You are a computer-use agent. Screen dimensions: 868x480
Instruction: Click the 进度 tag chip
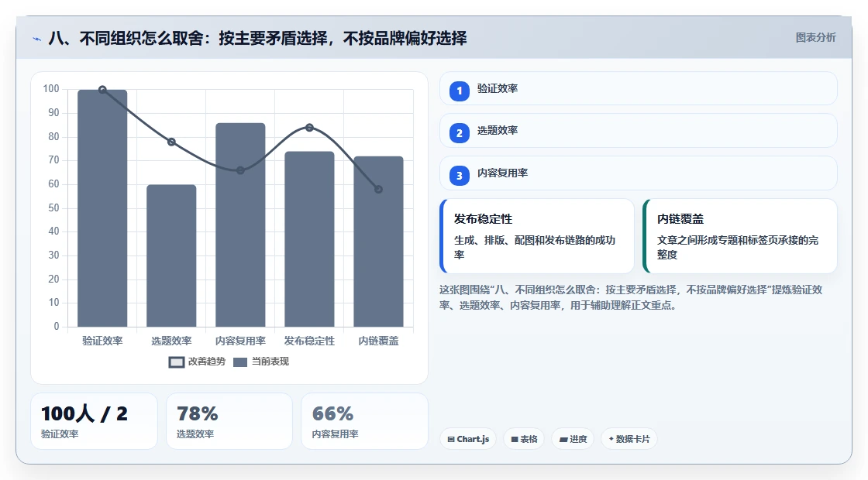click(573, 439)
